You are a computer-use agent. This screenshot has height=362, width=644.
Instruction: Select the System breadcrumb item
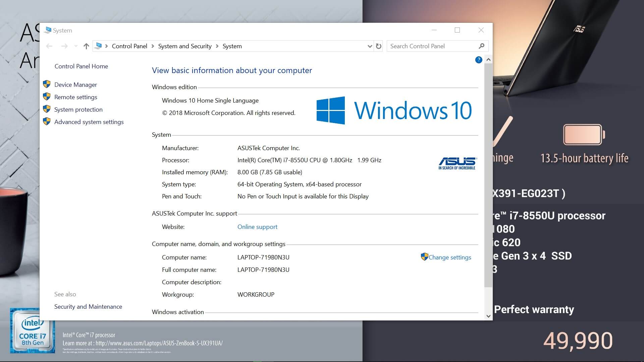[232, 46]
